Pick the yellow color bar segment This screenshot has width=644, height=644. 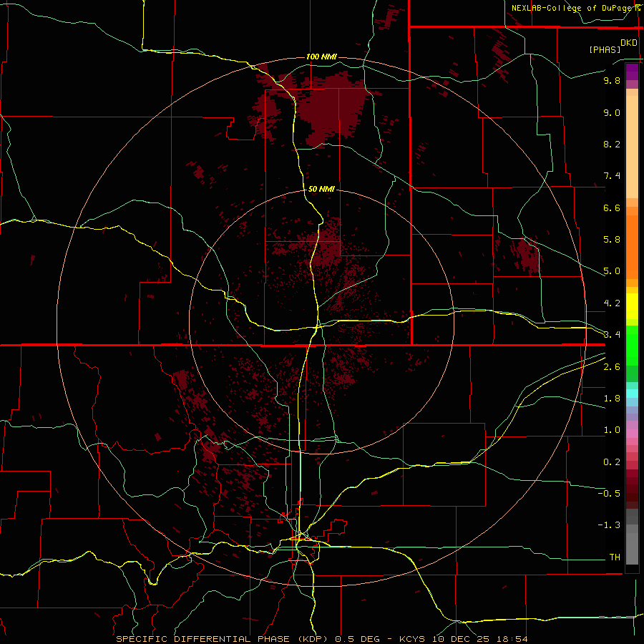point(632,306)
